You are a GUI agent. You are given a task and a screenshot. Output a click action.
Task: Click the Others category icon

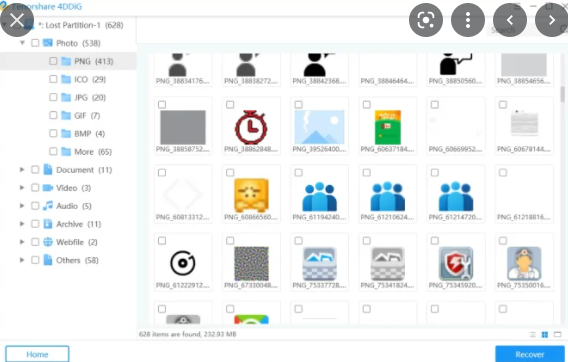[48, 260]
